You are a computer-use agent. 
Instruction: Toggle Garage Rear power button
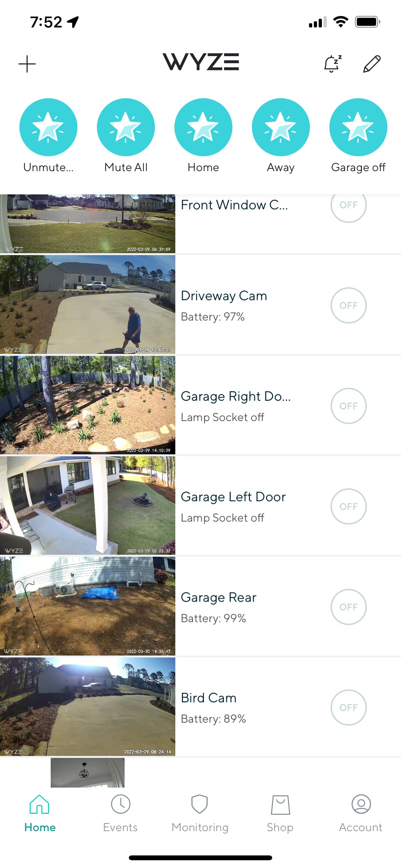click(x=348, y=606)
